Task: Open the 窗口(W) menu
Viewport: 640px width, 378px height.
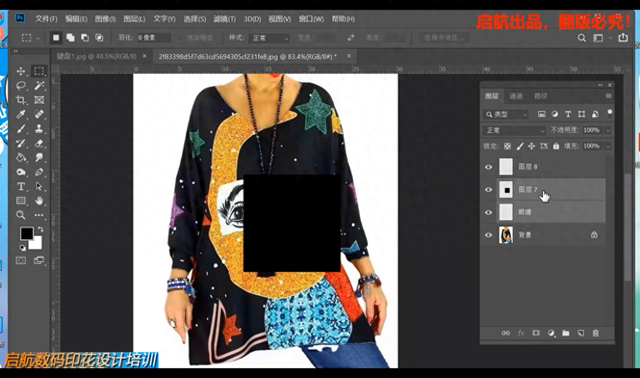Action: point(311,19)
